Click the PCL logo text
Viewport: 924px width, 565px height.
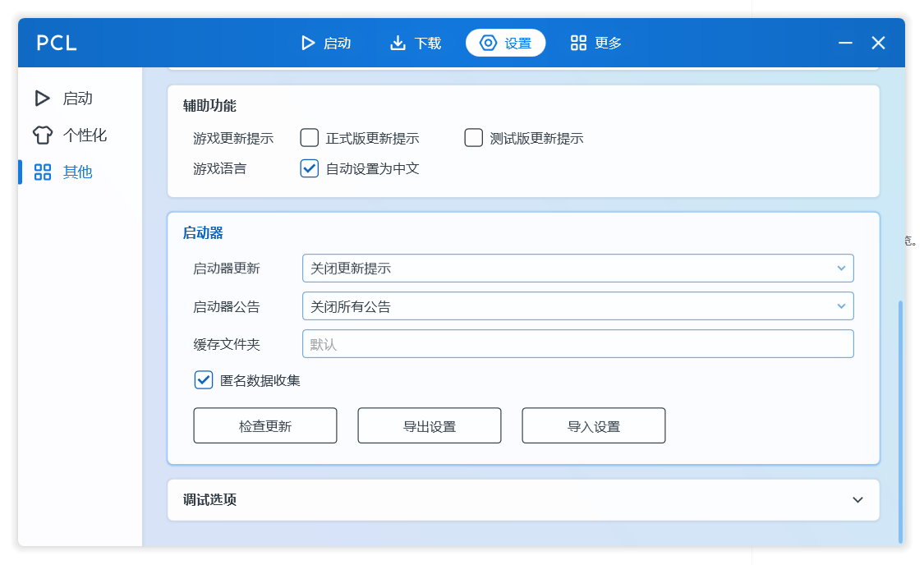pos(57,43)
